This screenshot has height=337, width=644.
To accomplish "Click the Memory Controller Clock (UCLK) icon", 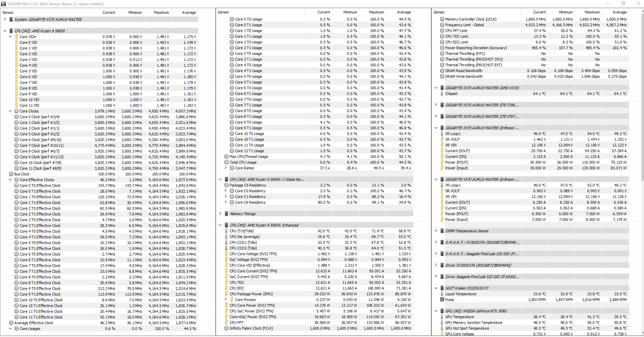I will (x=442, y=19).
